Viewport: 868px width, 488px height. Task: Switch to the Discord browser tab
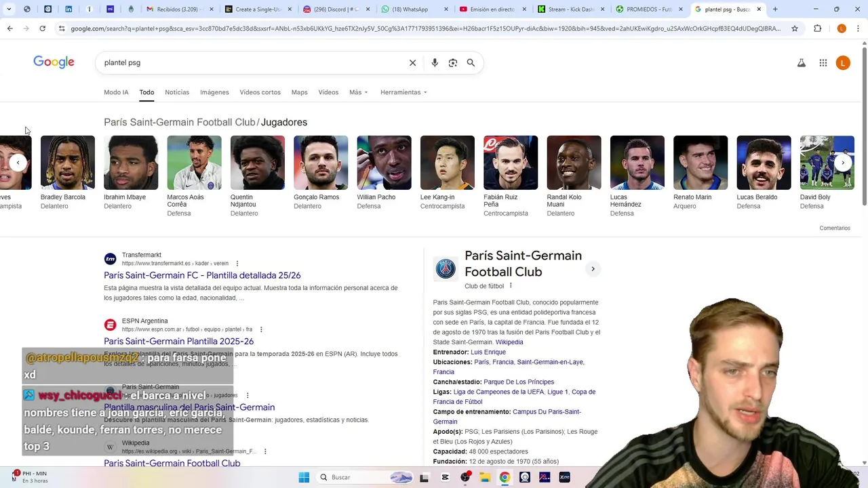tap(336, 9)
